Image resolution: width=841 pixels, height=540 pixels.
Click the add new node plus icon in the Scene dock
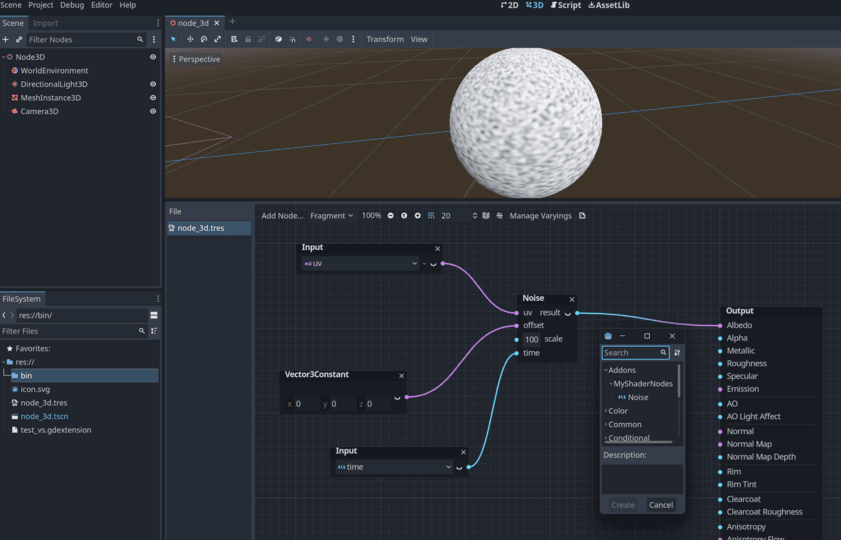click(x=6, y=39)
